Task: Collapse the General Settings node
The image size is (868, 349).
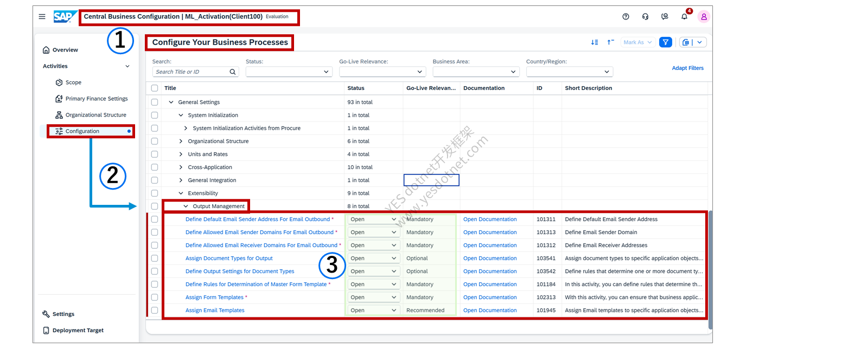Action: [x=171, y=102]
